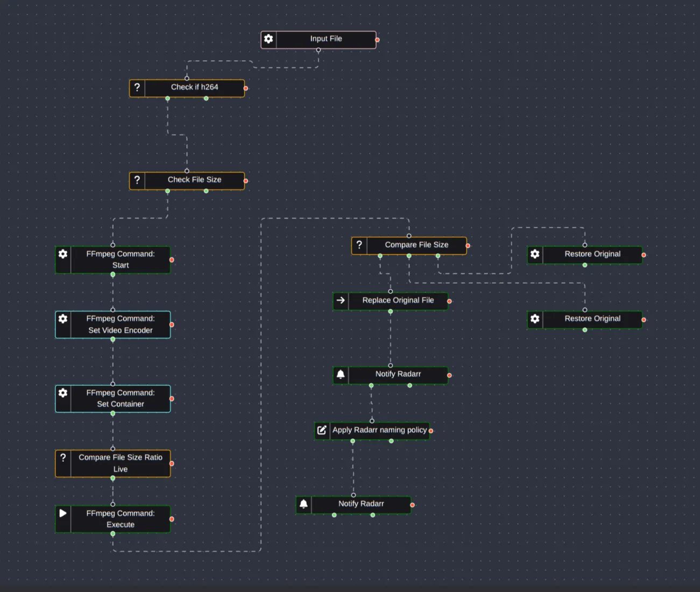
Task: Select the bottom "Notify Radarr" label
Action: [x=361, y=504]
